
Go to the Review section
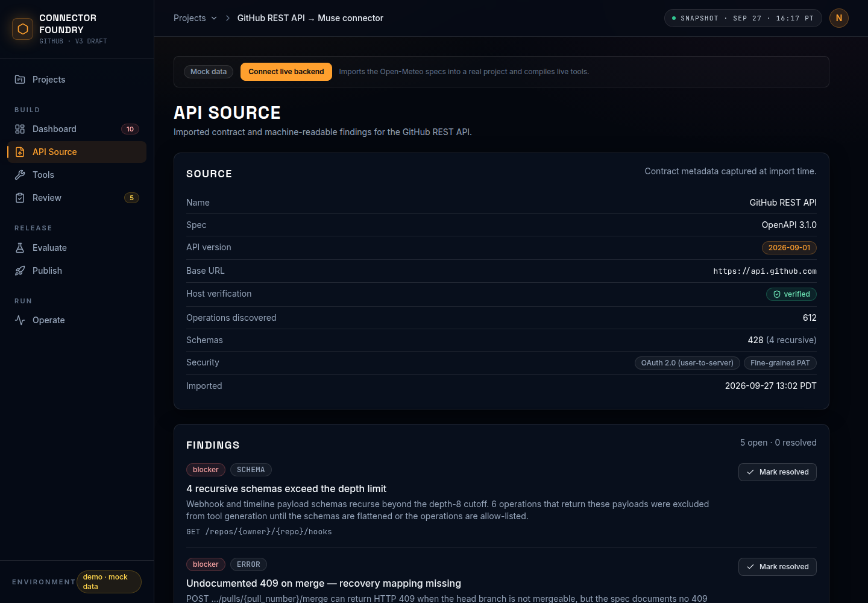pyautogui.click(x=77, y=198)
